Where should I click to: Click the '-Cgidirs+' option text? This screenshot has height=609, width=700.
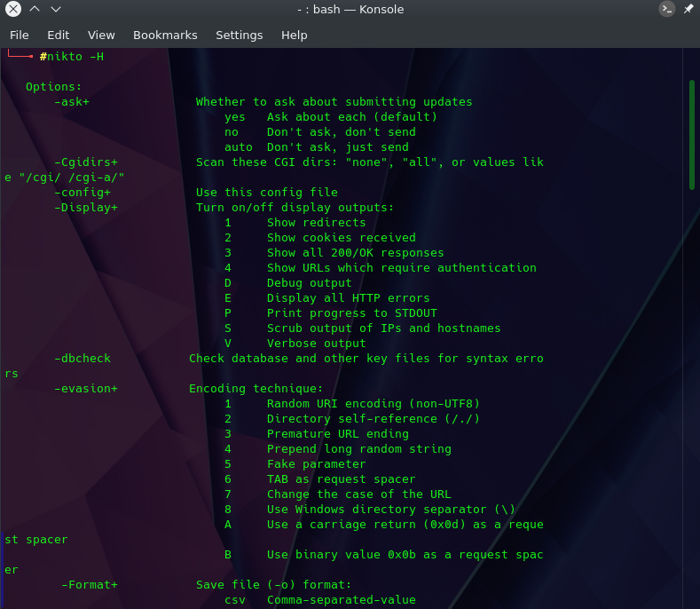86,162
